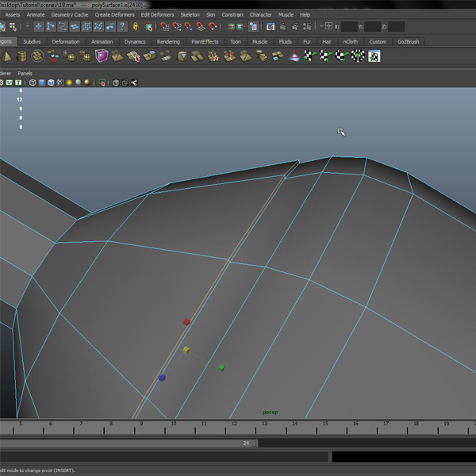Use all lights yellow sphere icon

click(69, 83)
